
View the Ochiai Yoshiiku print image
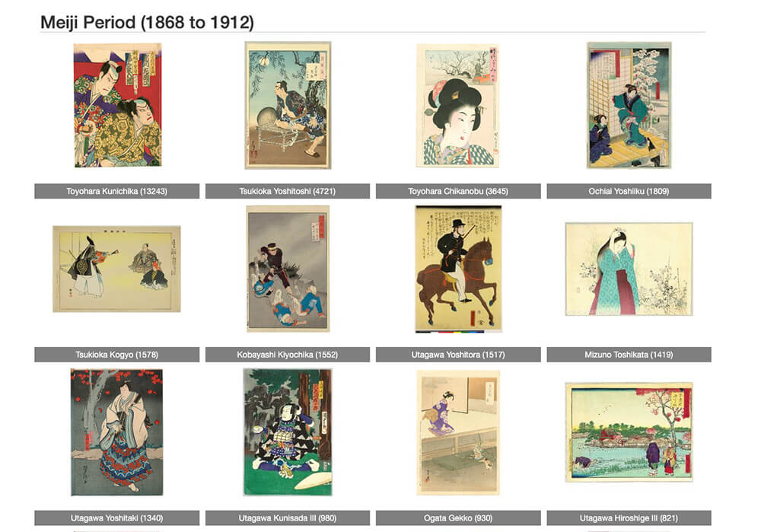629,105
